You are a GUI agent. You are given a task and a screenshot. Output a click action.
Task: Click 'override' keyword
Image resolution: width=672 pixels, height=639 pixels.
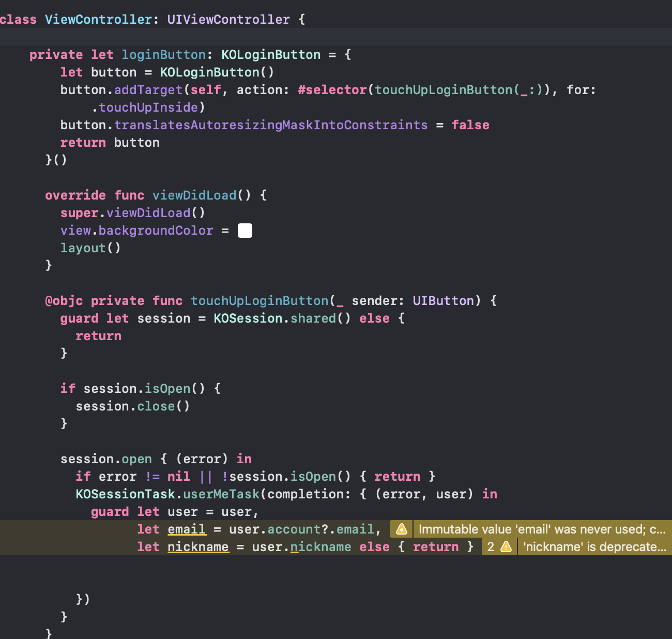tap(75, 195)
